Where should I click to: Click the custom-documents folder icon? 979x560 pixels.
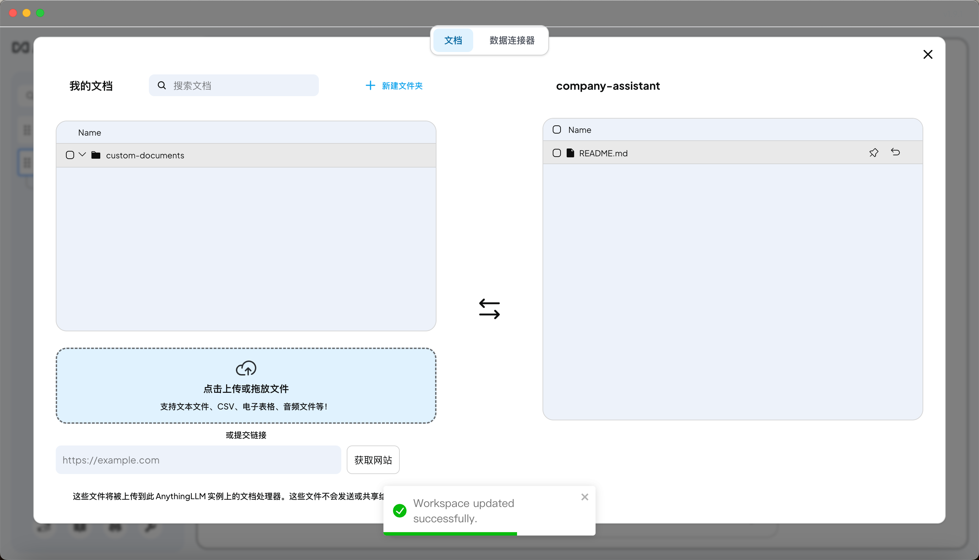point(96,155)
